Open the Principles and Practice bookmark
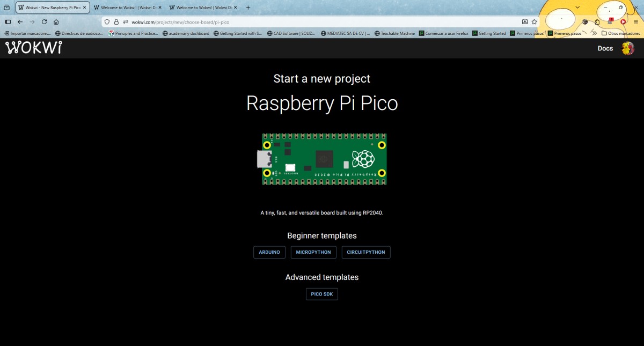Screen dimensions: 644x346 133,33
